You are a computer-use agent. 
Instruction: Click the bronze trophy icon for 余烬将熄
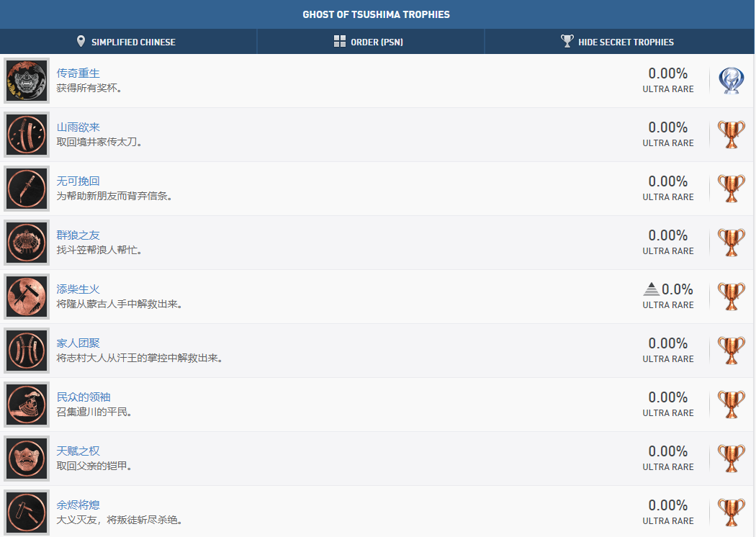click(732, 513)
